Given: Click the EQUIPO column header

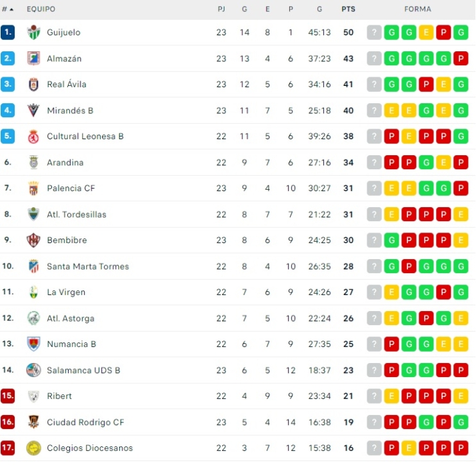Looking at the screenshot, I should (x=41, y=9).
